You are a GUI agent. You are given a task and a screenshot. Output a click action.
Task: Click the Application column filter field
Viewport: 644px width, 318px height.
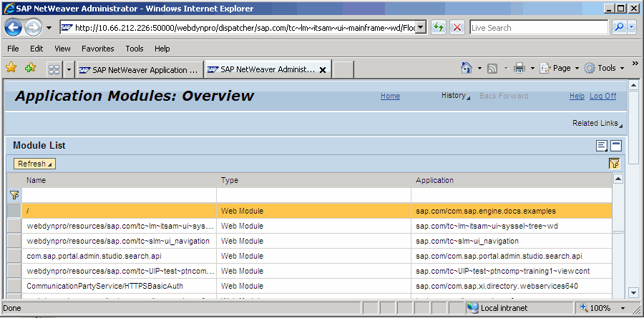tap(512, 195)
